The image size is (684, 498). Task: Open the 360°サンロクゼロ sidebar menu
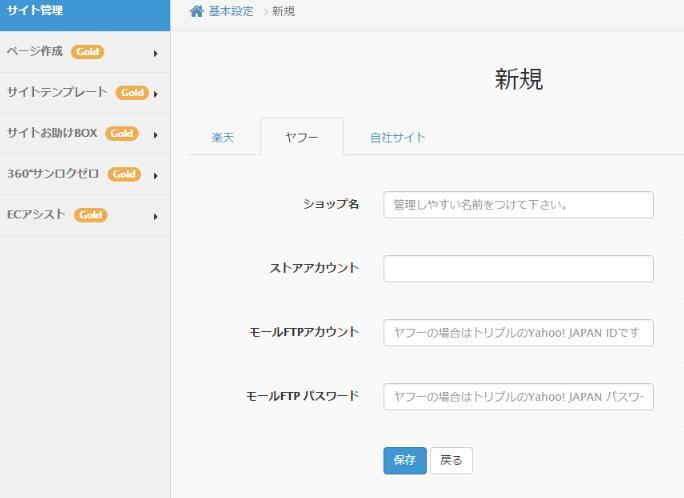[x=85, y=174]
